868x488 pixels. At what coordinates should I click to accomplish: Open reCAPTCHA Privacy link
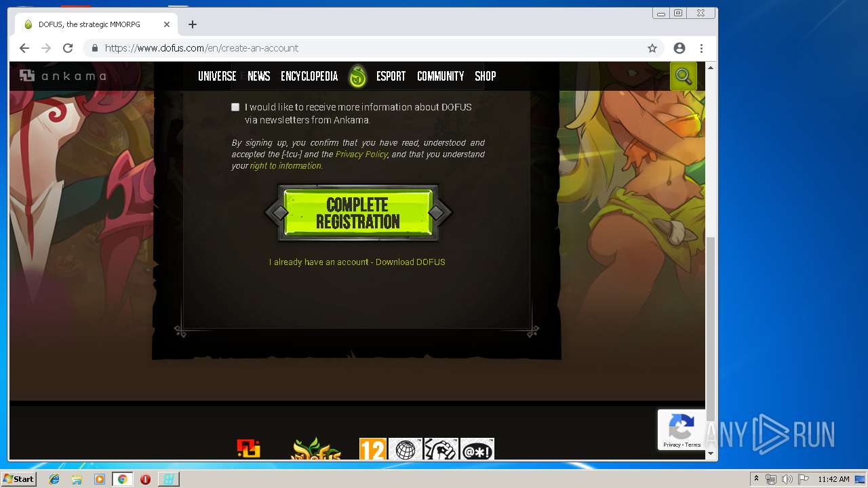point(672,445)
